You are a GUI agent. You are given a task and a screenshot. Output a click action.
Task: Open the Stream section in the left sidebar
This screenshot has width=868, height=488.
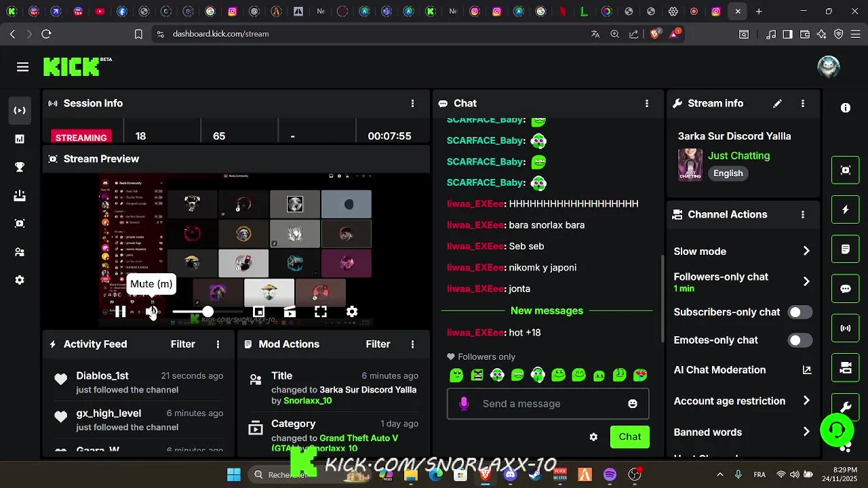(20, 110)
